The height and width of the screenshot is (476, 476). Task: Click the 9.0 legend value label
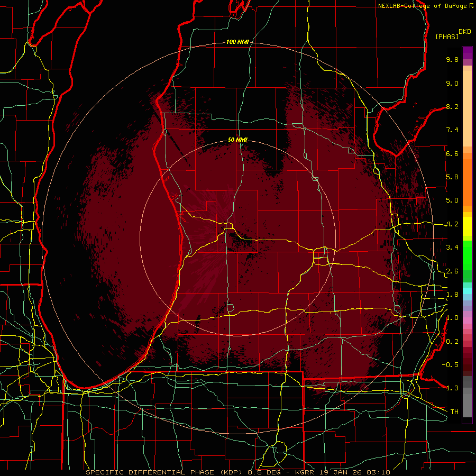(452, 83)
